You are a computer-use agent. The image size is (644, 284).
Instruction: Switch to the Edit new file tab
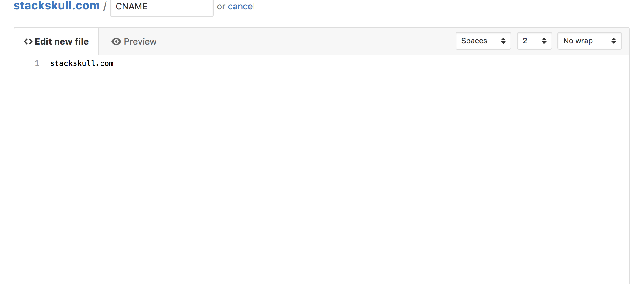tap(56, 41)
